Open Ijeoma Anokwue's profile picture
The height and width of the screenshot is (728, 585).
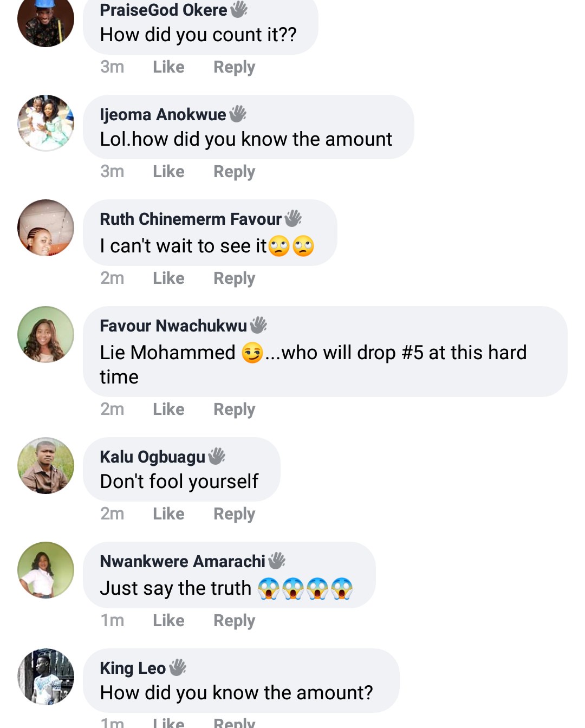[x=46, y=123]
